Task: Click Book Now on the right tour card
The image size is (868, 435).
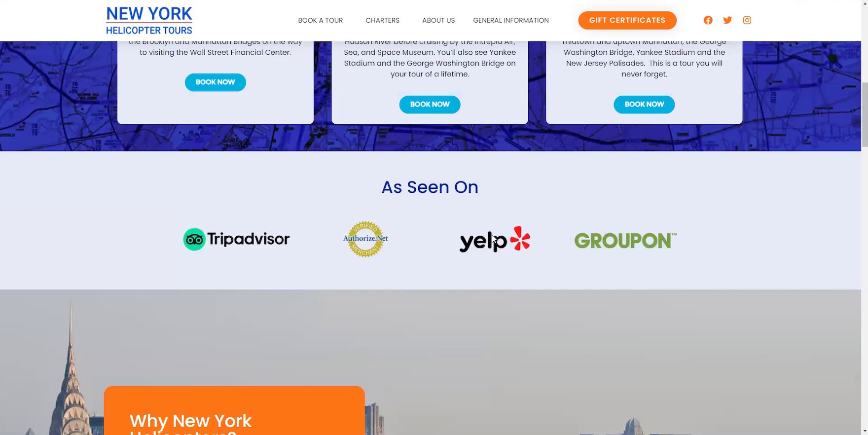Action: pyautogui.click(x=644, y=105)
